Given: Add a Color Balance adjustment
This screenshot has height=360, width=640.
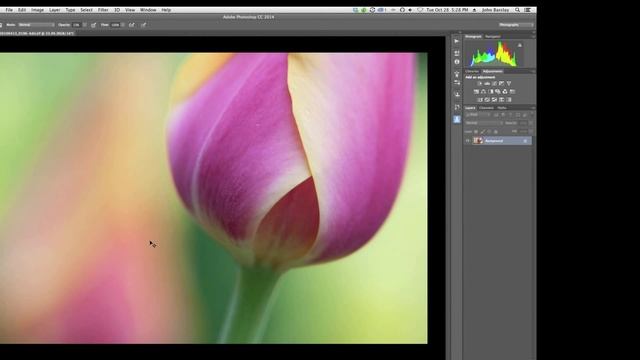Looking at the screenshot, I should coord(483,92).
